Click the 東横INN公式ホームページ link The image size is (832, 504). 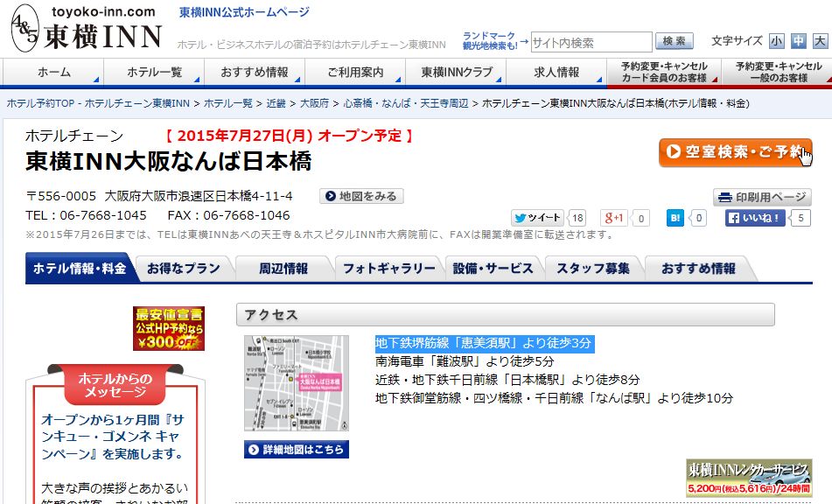click(x=244, y=12)
